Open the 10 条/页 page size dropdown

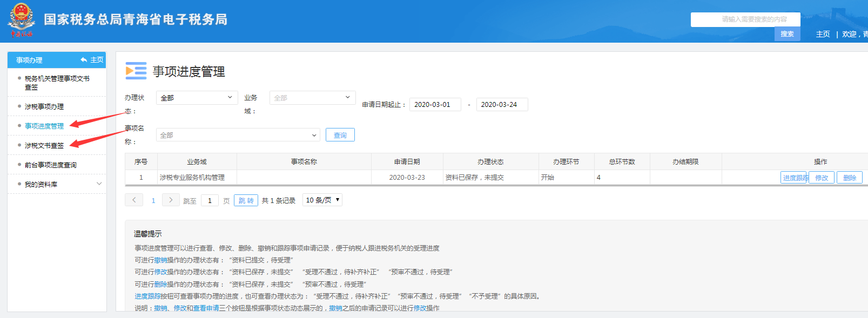click(322, 200)
